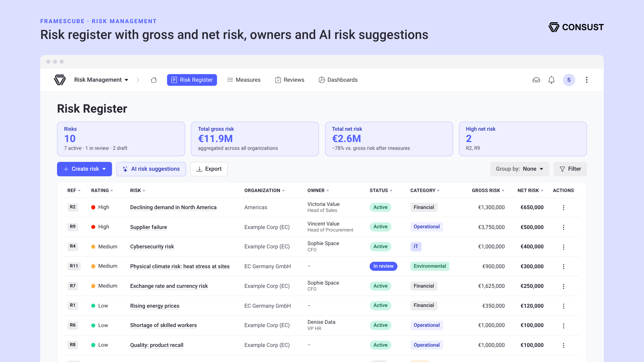
Task: Open Physical climate risk: heat stress link
Action: [180, 266]
